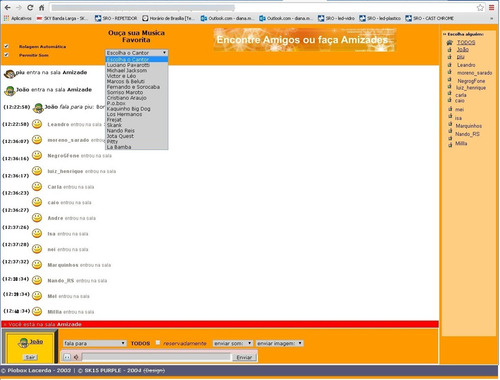Open the SRO - led-vidro bookmark

pos(336,18)
